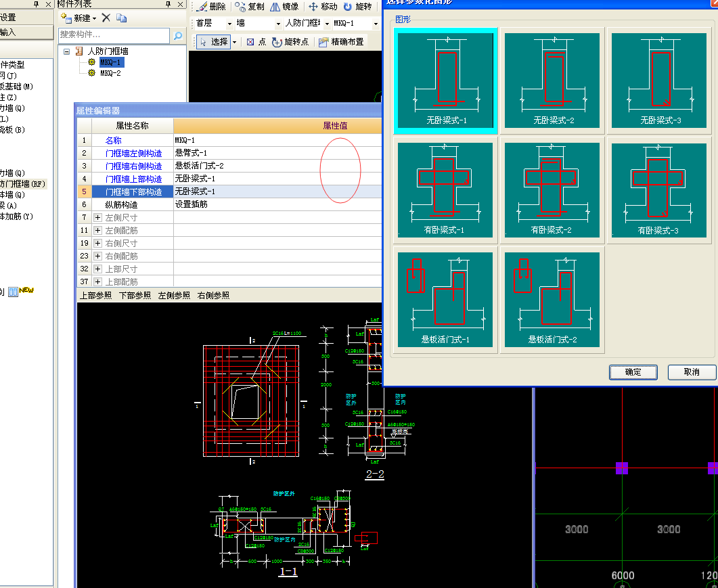Select the 无卧梁式-2 thumbnail
Screen dimensions: 718x588
tap(552, 81)
